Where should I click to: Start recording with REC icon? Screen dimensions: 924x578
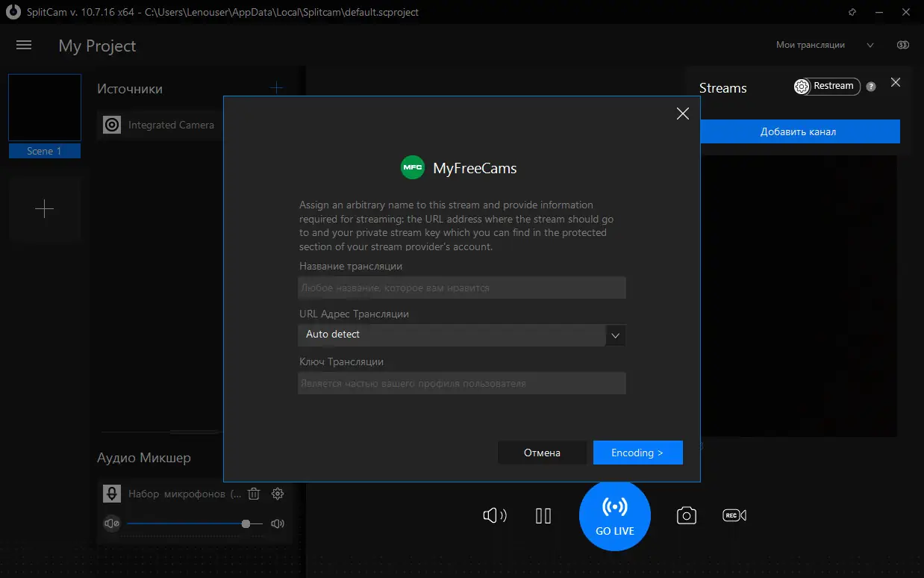click(x=734, y=515)
